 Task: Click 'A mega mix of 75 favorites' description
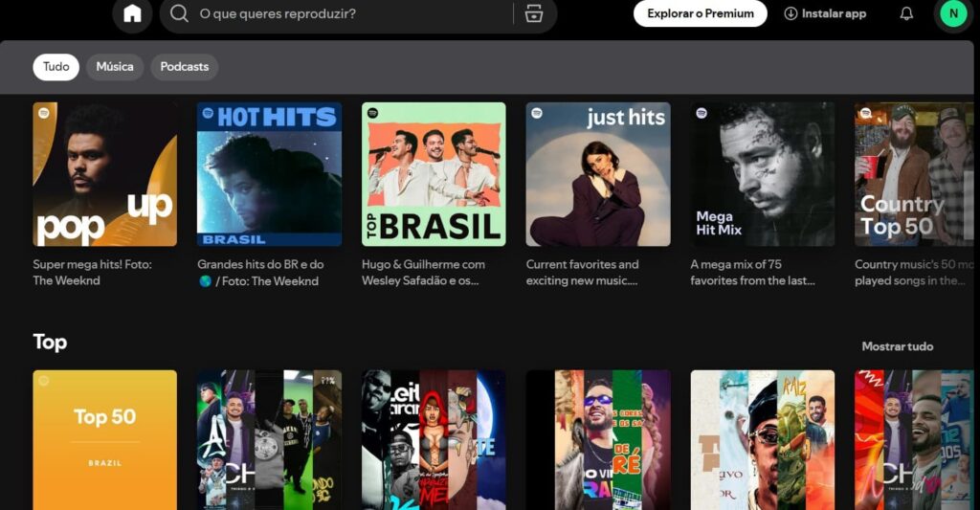pyautogui.click(x=752, y=273)
